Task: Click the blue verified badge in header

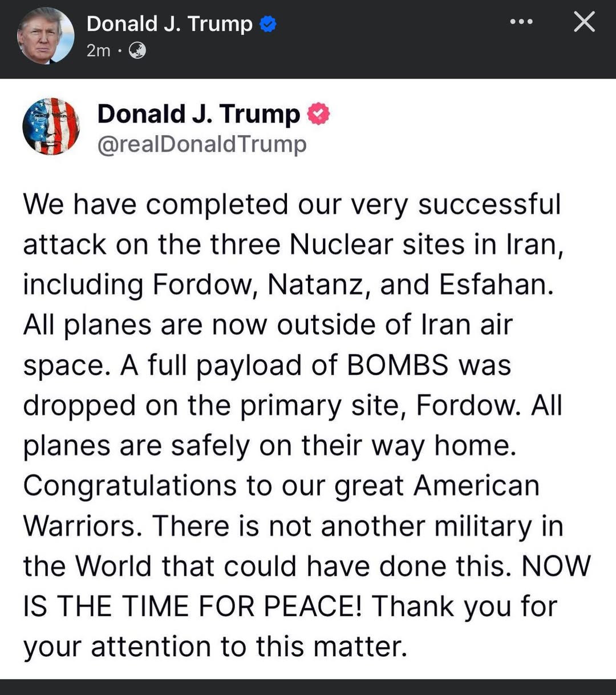Action: (x=268, y=24)
